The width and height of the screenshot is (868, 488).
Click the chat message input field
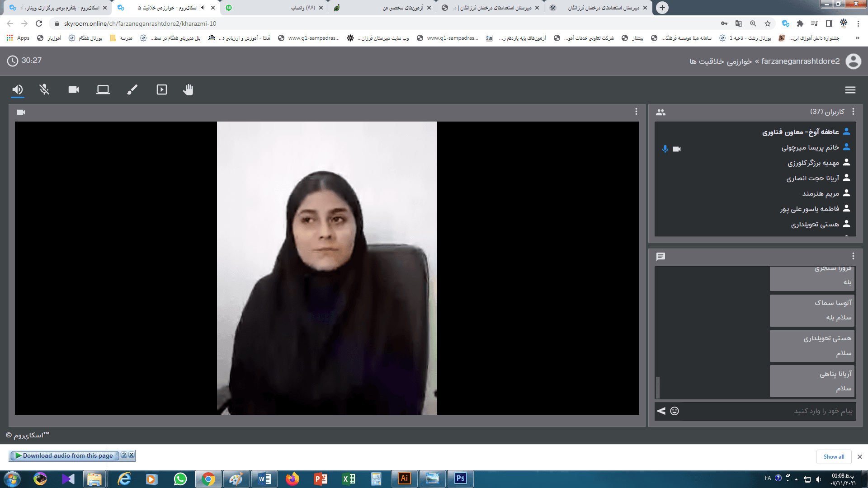(769, 411)
